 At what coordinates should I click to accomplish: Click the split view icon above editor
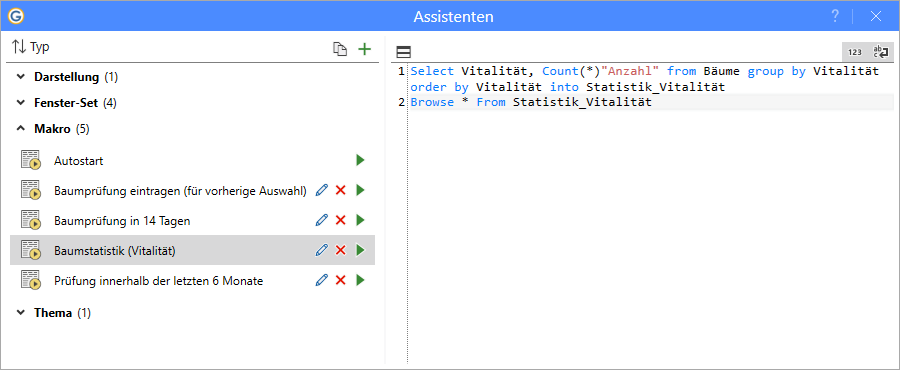tap(404, 53)
